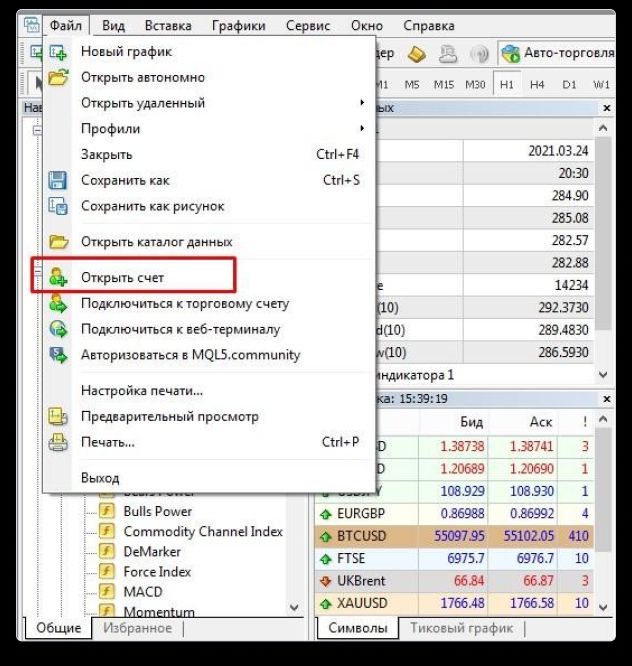Open the Графики menu
The width and height of the screenshot is (632, 666).
[x=238, y=26]
